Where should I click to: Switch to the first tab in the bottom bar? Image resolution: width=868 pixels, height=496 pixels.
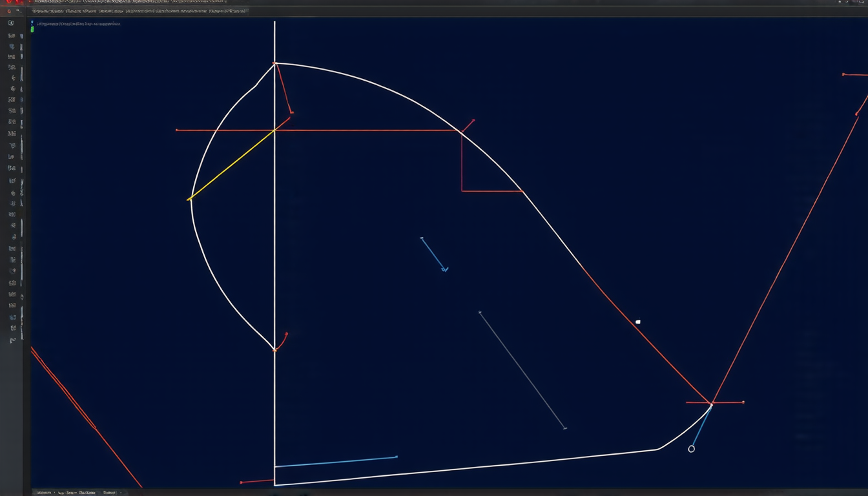point(44,493)
